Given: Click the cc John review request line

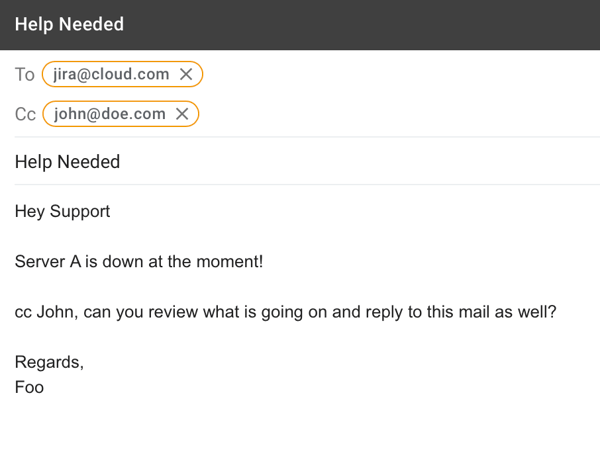Looking at the screenshot, I should [285, 312].
